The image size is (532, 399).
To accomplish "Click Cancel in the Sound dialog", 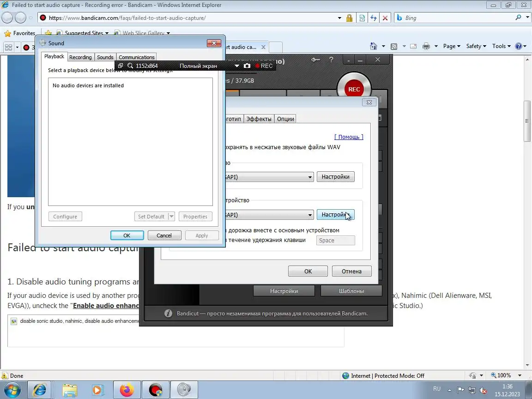I will tap(164, 236).
